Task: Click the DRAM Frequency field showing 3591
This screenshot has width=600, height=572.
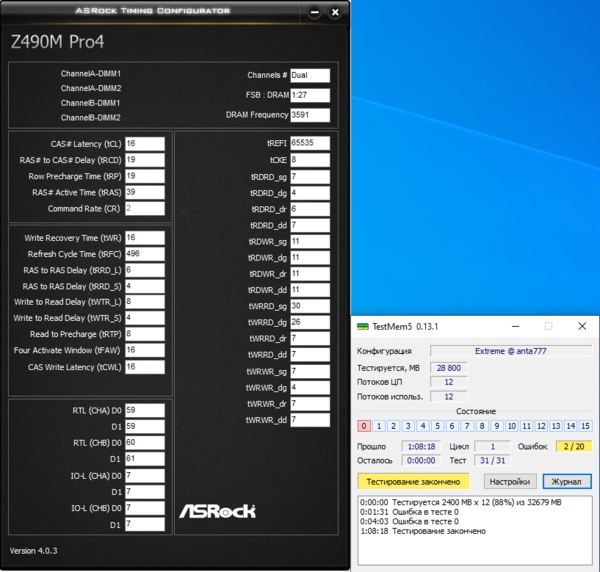Action: (x=310, y=115)
